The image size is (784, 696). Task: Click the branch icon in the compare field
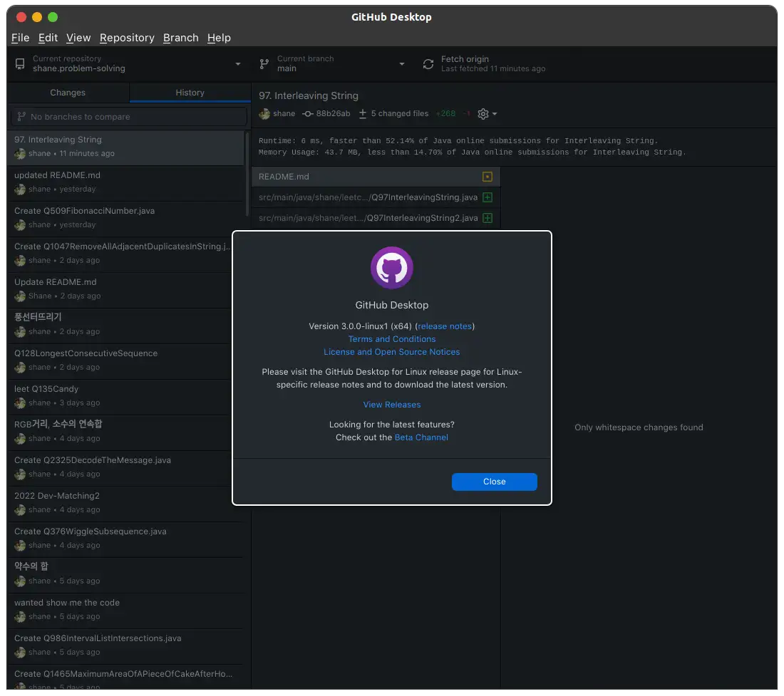(x=21, y=116)
